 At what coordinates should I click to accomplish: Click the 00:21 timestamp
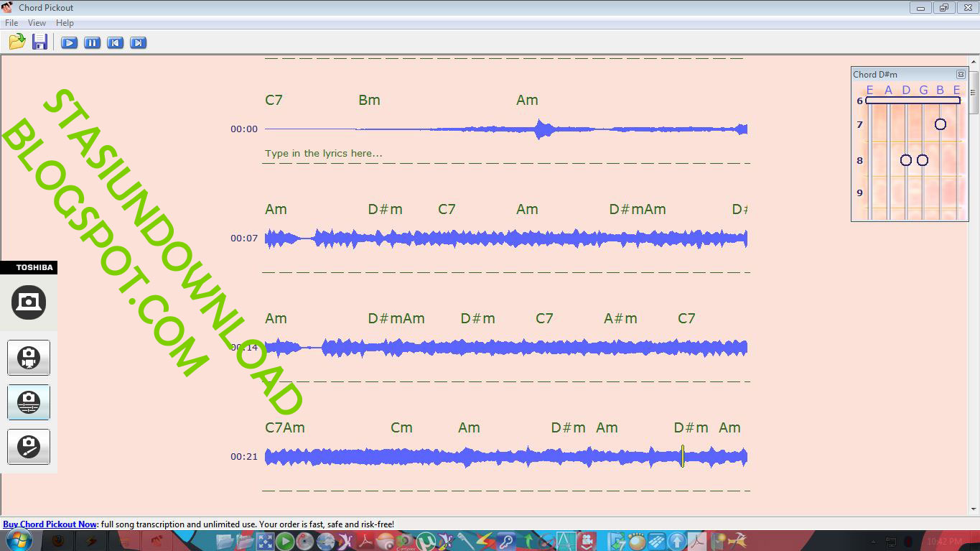coord(244,457)
